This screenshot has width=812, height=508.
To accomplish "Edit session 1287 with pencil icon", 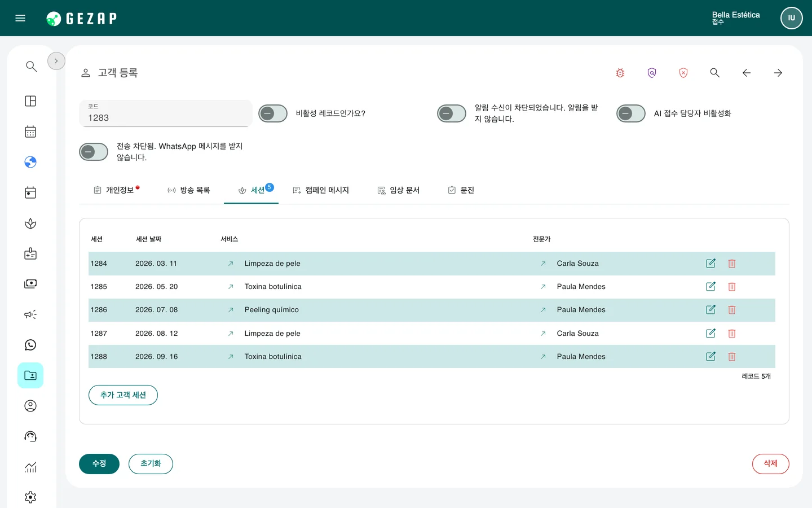I will (711, 334).
